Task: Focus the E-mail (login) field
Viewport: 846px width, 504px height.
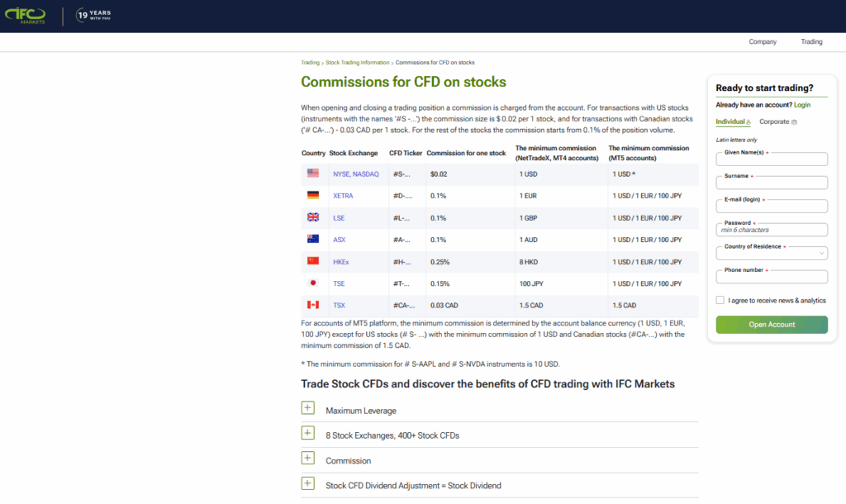Action: pos(772,206)
